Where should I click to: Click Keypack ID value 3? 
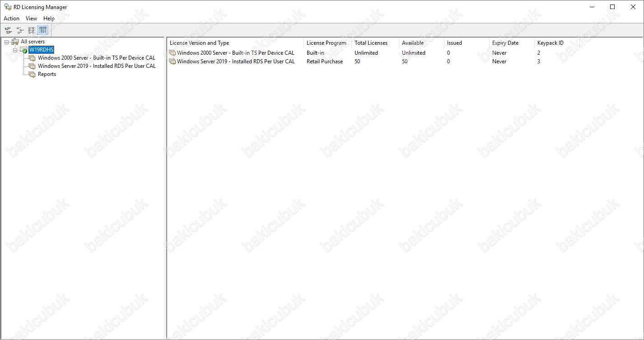click(x=539, y=61)
